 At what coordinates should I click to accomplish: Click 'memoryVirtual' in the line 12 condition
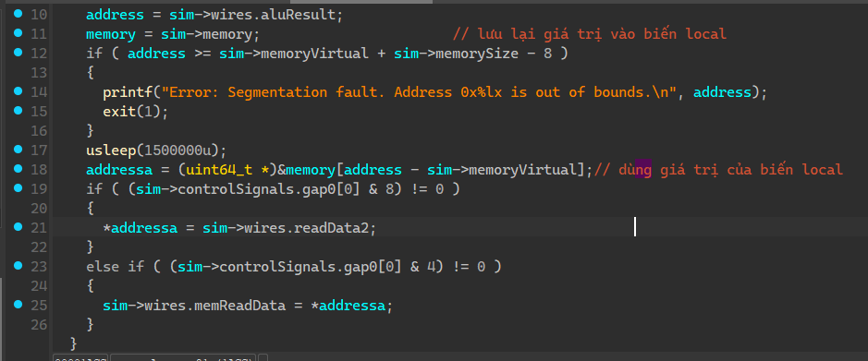pos(314,54)
